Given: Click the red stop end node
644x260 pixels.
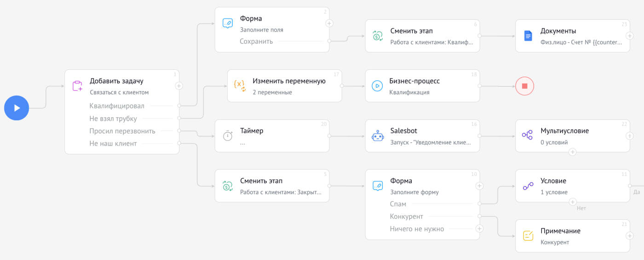Looking at the screenshot, I should 524,86.
